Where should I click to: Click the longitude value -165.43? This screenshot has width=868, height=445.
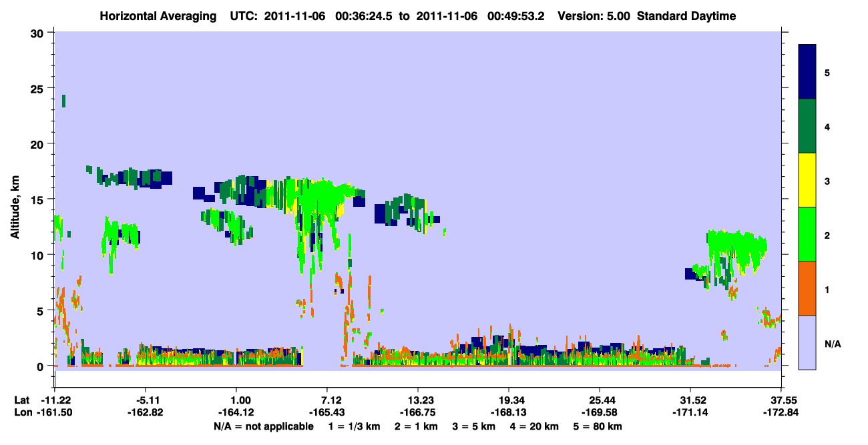[327, 412]
